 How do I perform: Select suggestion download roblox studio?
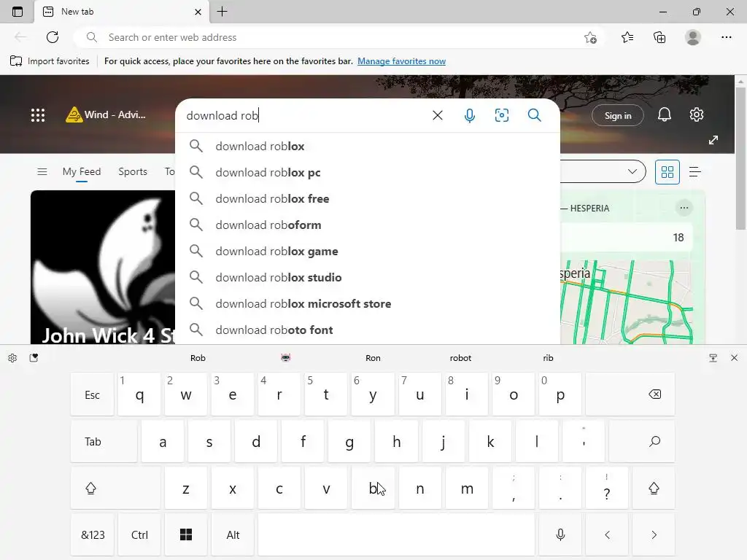[x=368, y=277]
